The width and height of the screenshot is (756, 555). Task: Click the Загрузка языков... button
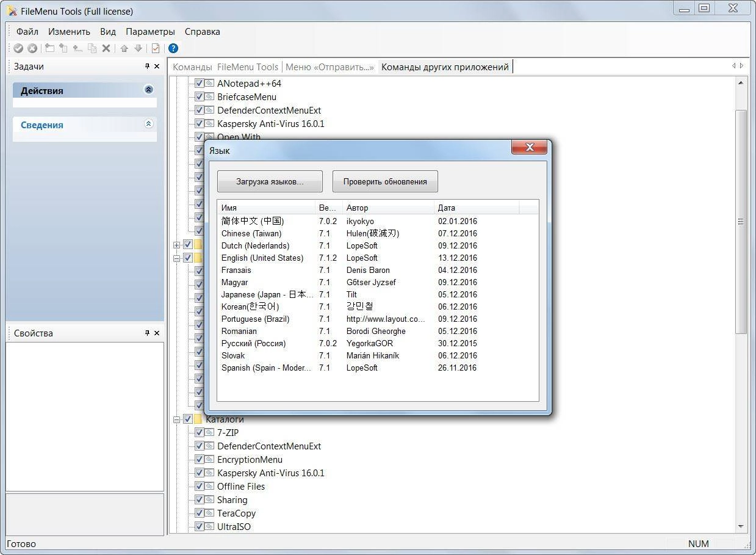[x=270, y=181]
